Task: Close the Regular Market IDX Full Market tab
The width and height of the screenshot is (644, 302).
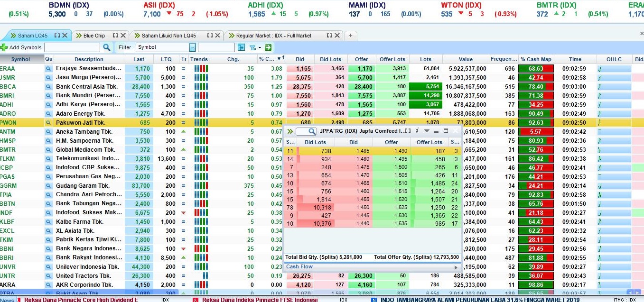Action: click(337, 36)
